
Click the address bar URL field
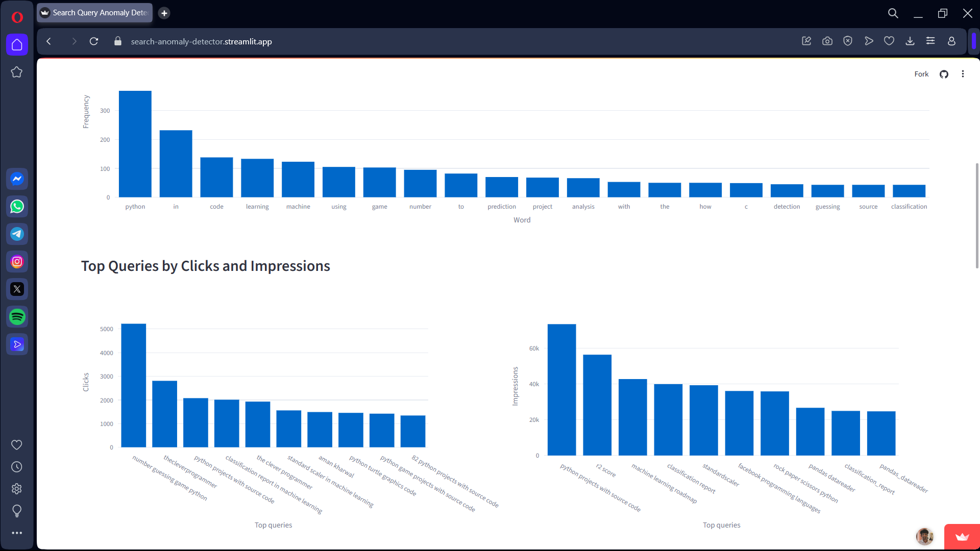[x=202, y=42]
